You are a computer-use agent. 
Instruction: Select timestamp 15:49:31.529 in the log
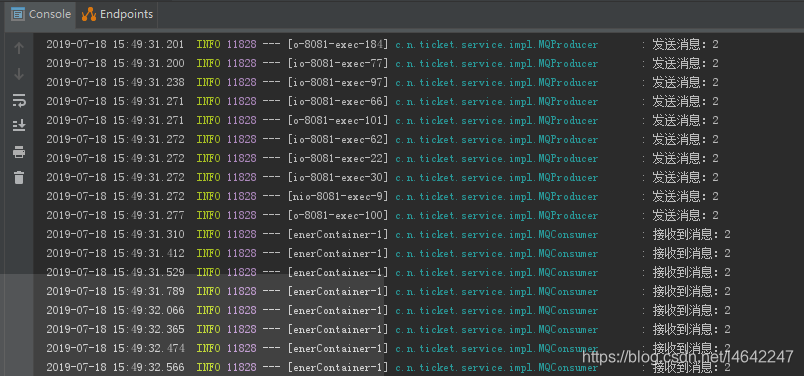pyautogui.click(x=148, y=272)
